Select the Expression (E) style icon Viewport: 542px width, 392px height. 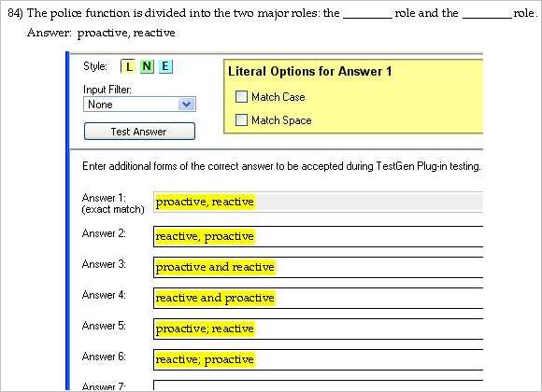165,66
